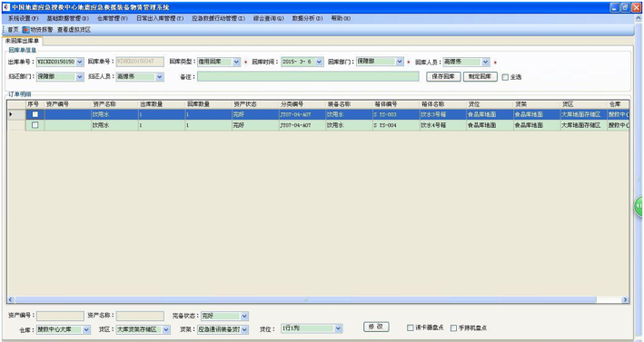Viewport: 644px width, 342px height.
Task: Open the 综合查询 menu
Action: tap(269, 18)
